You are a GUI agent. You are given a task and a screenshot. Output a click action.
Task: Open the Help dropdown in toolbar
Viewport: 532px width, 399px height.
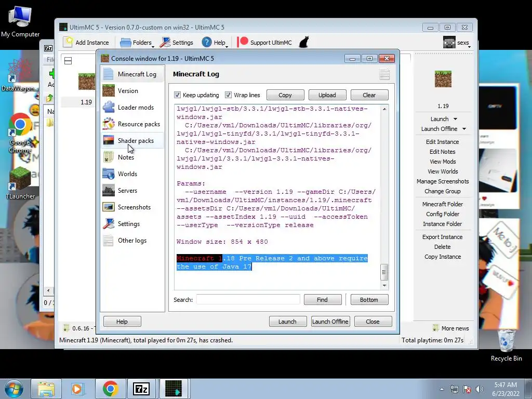pos(215,43)
